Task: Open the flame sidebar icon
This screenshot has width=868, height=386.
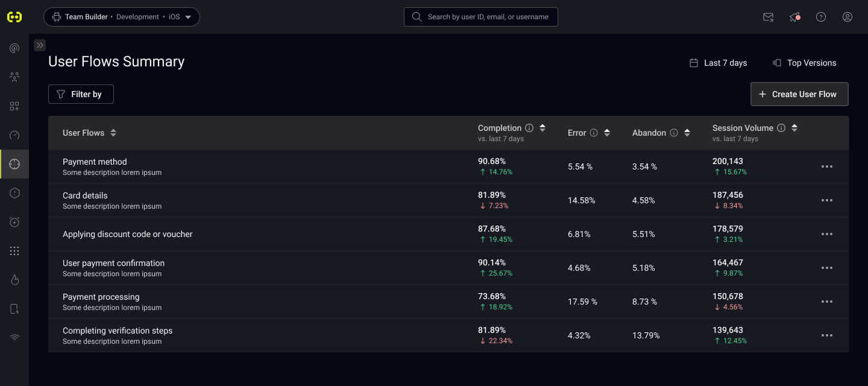Action: (14, 280)
